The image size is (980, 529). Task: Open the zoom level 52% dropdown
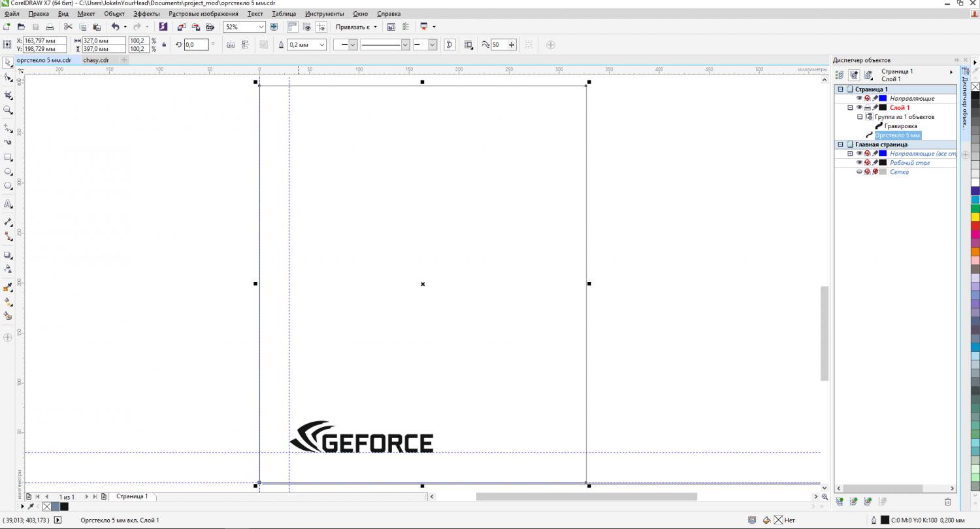tap(261, 27)
